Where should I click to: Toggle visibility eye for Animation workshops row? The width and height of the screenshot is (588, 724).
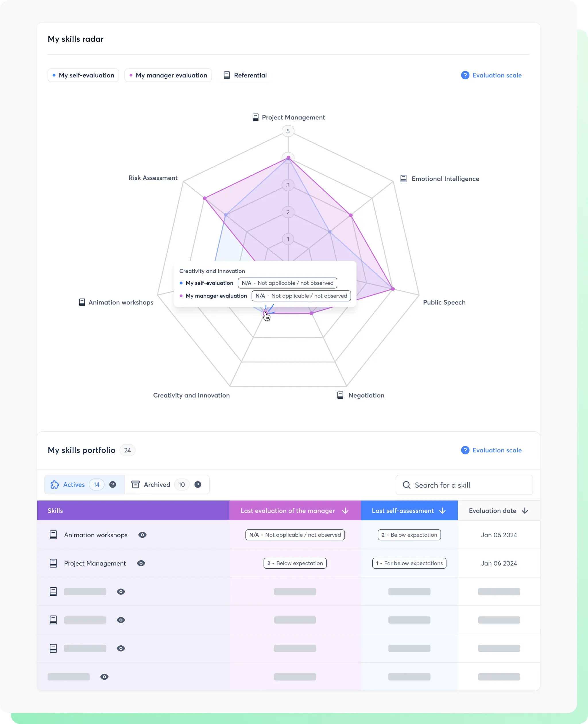point(142,535)
